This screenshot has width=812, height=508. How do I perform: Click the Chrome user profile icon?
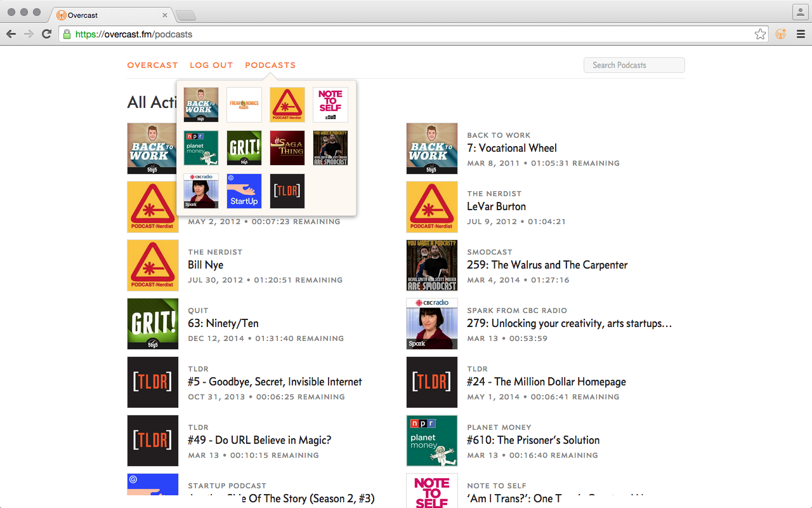pos(800,12)
